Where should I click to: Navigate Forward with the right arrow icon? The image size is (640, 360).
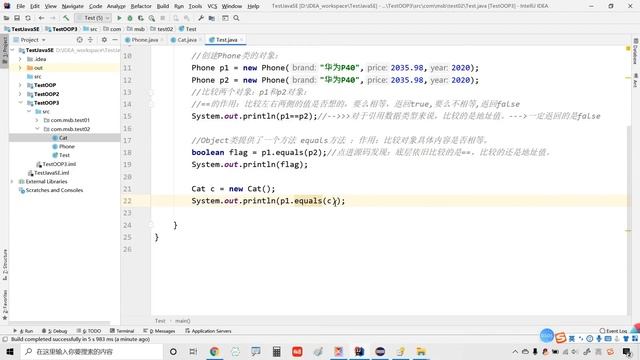click(x=53, y=18)
